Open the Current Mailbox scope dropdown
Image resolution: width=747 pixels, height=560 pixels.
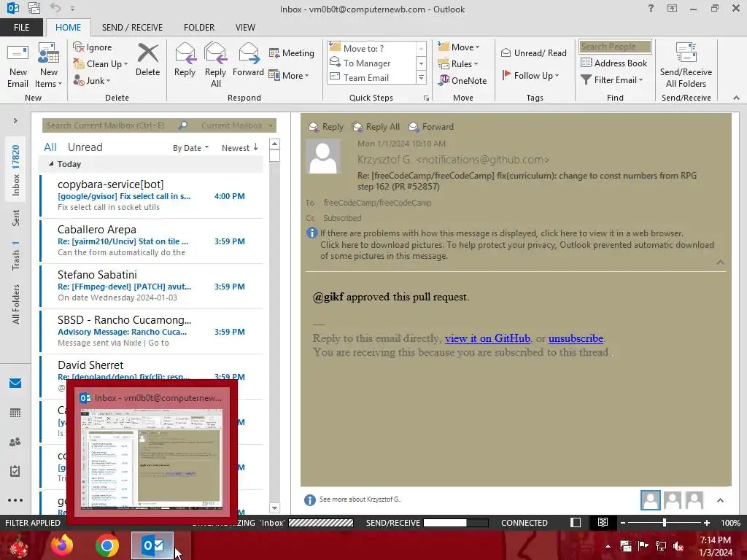[237, 125]
